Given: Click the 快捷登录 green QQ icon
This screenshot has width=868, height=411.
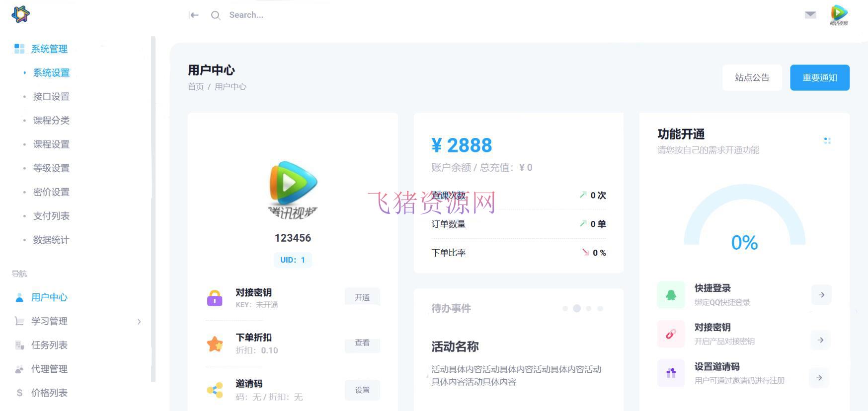Looking at the screenshot, I should point(671,295).
